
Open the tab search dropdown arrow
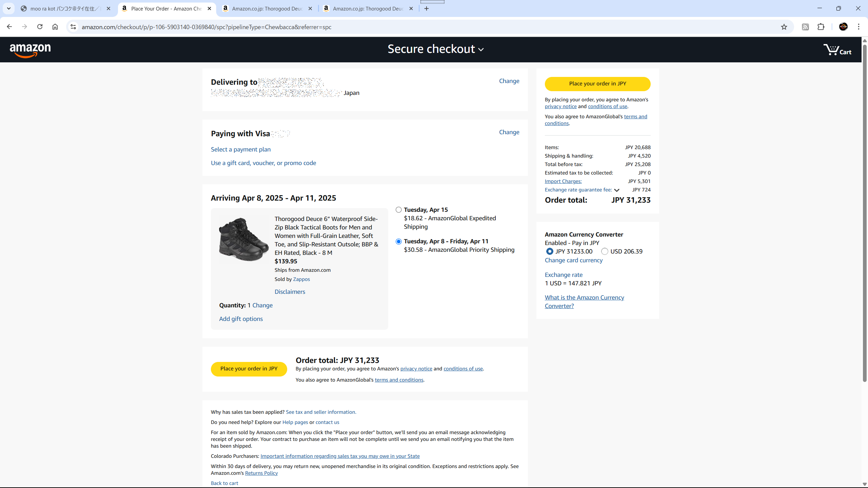pyautogui.click(x=9, y=8)
